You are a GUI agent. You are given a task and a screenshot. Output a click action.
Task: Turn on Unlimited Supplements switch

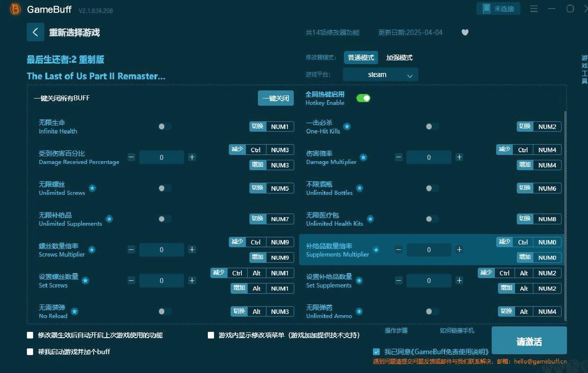(x=164, y=219)
